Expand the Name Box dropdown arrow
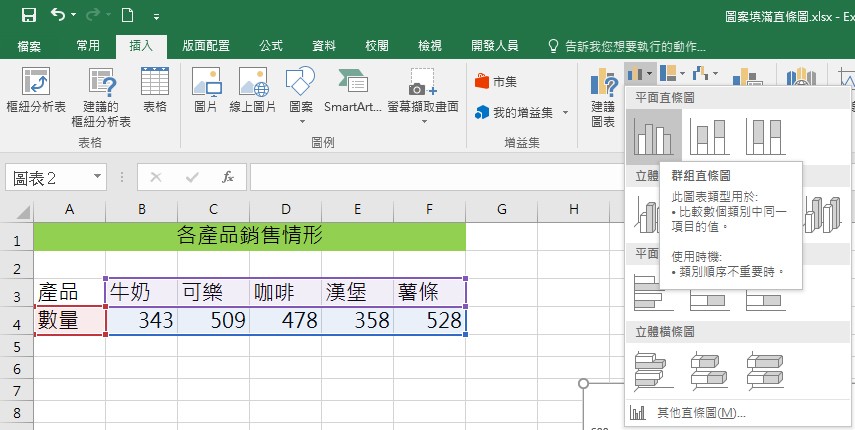The height and width of the screenshot is (430, 855). 98,177
